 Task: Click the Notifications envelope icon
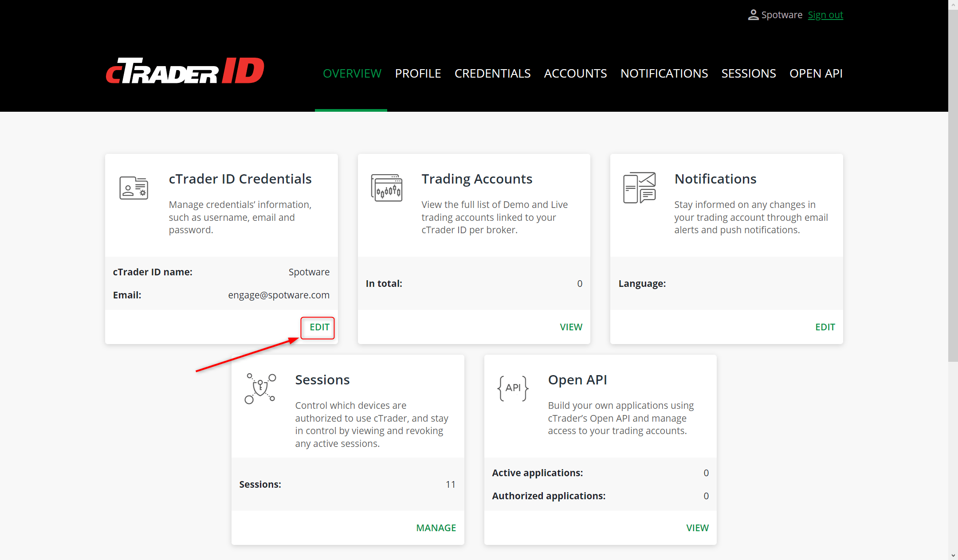639,188
